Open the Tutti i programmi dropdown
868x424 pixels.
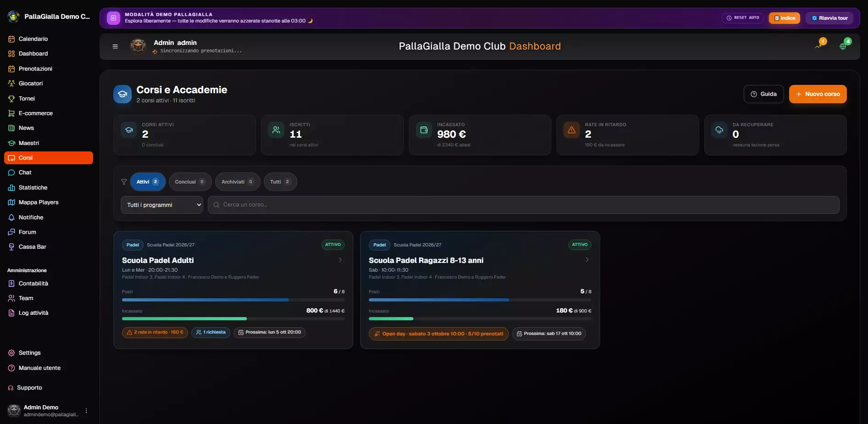pyautogui.click(x=162, y=205)
